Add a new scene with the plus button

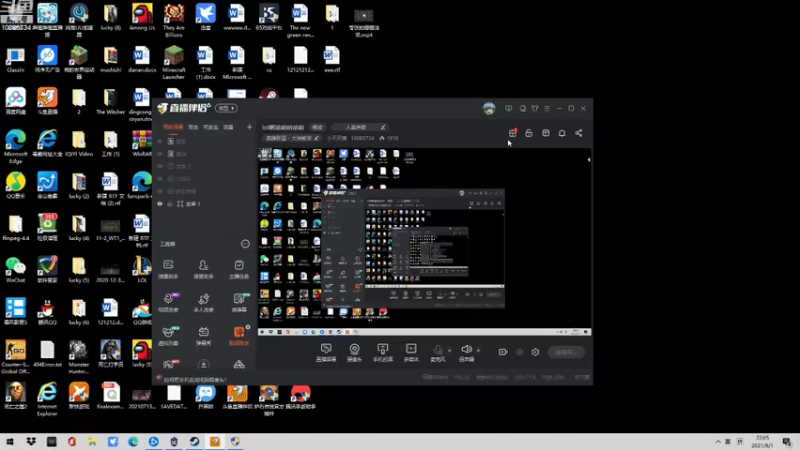pos(249,127)
